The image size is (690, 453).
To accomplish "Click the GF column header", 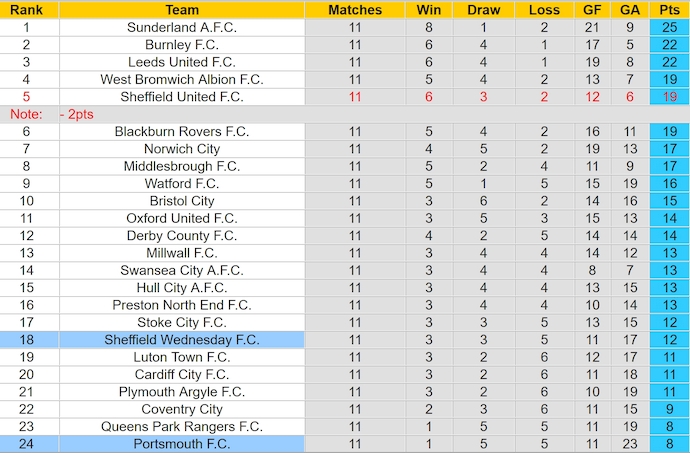I will click(x=592, y=10).
